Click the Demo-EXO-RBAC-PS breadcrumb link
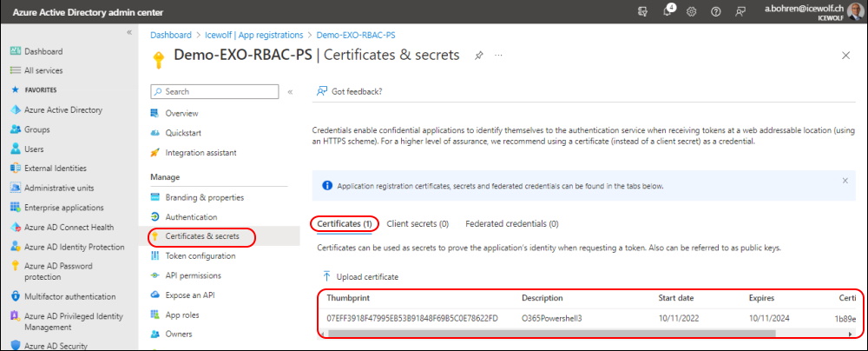The width and height of the screenshot is (868, 351). (x=355, y=35)
